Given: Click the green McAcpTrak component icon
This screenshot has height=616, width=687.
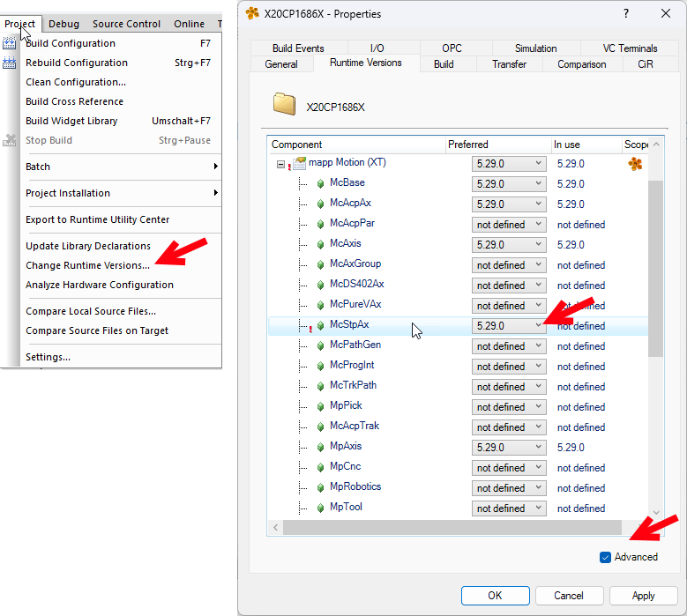Looking at the screenshot, I should coord(321,427).
